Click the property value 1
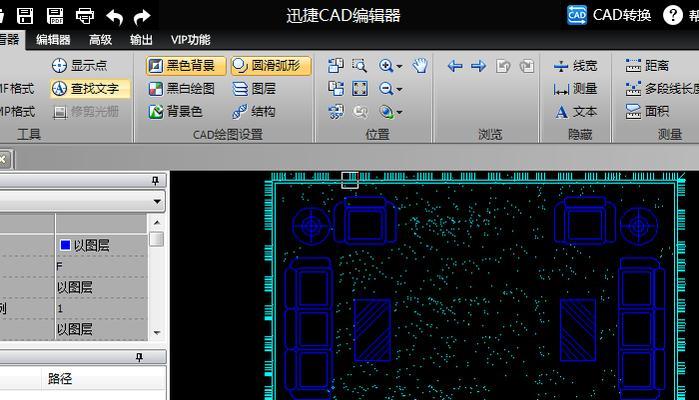The image size is (699, 400). point(60,309)
